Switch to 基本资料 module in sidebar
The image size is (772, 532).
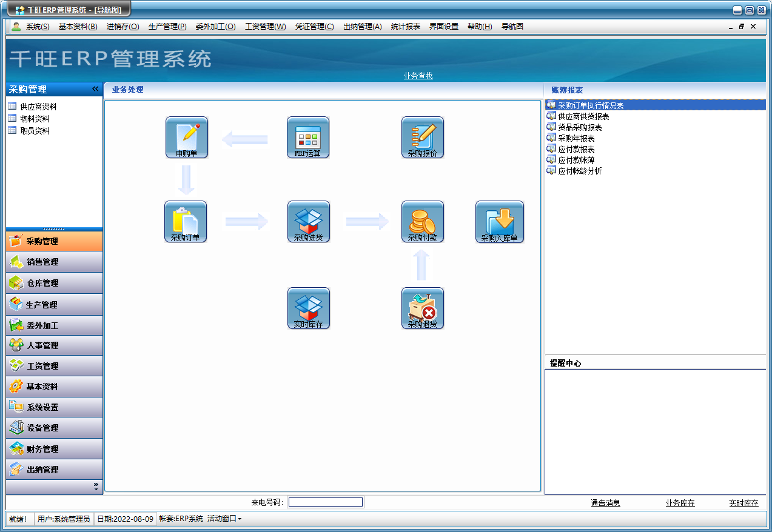tap(54, 387)
